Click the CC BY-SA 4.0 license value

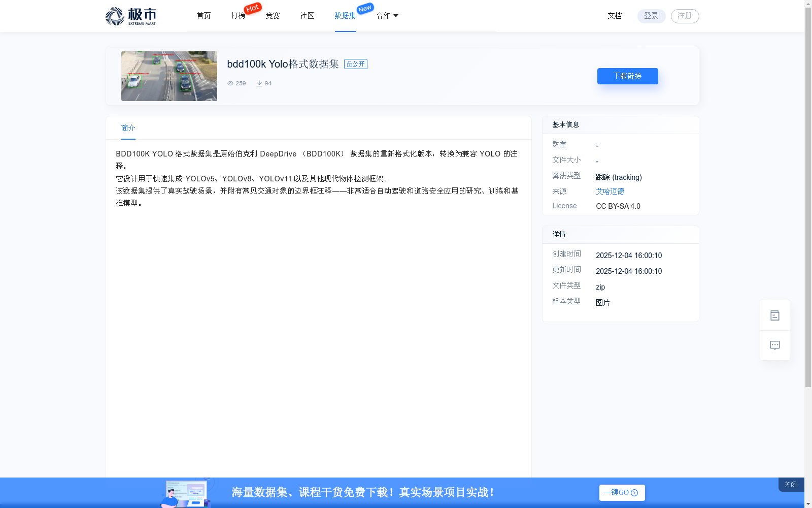(618, 206)
